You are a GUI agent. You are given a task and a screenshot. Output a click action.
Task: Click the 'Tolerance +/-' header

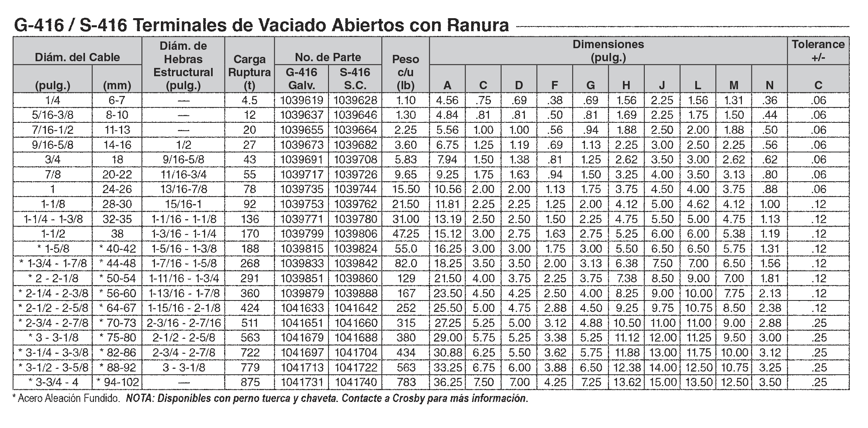click(818, 51)
